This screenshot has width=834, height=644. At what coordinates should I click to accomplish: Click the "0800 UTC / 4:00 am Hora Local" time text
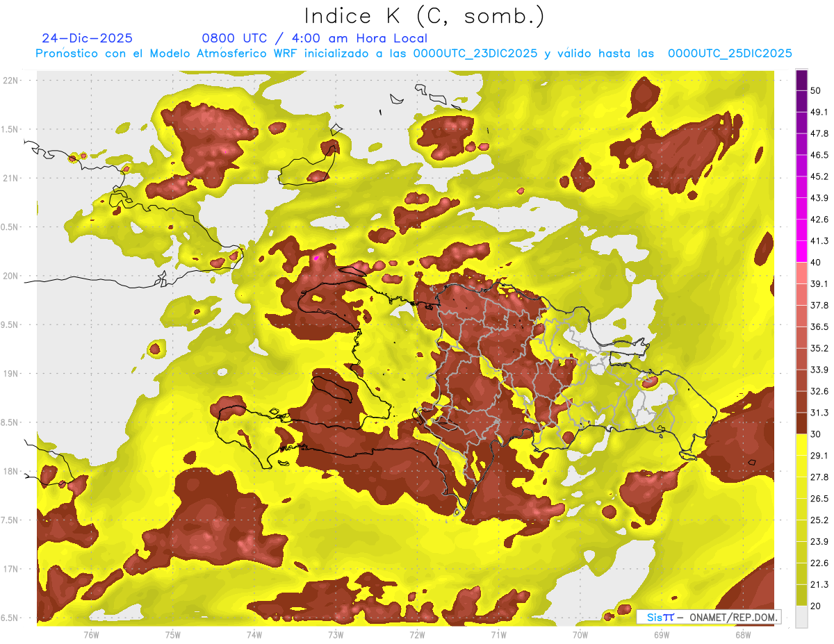pyautogui.click(x=314, y=38)
